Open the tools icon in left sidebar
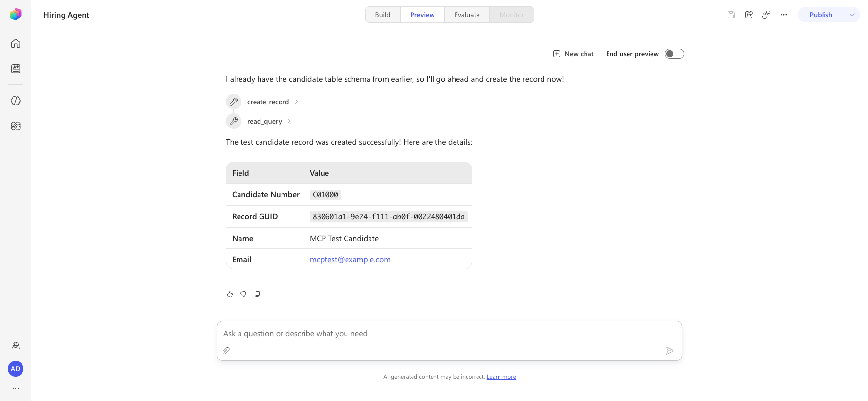 16,101
